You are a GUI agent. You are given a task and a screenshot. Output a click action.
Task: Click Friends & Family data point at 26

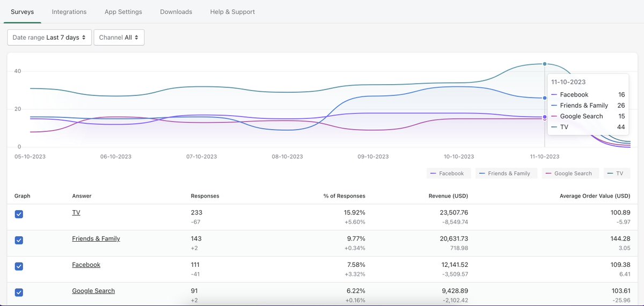pyautogui.click(x=545, y=98)
